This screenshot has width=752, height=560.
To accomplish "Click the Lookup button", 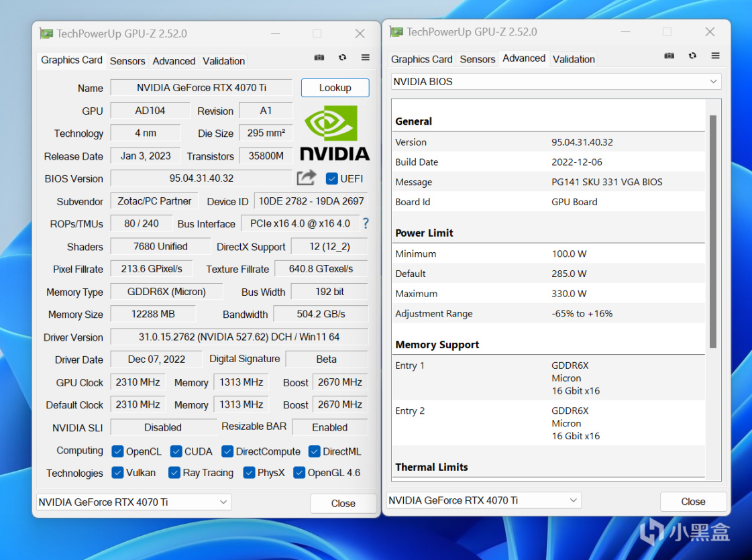I will (x=335, y=88).
